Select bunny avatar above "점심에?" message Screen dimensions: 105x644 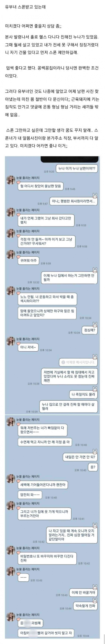(x=95, y=324)
